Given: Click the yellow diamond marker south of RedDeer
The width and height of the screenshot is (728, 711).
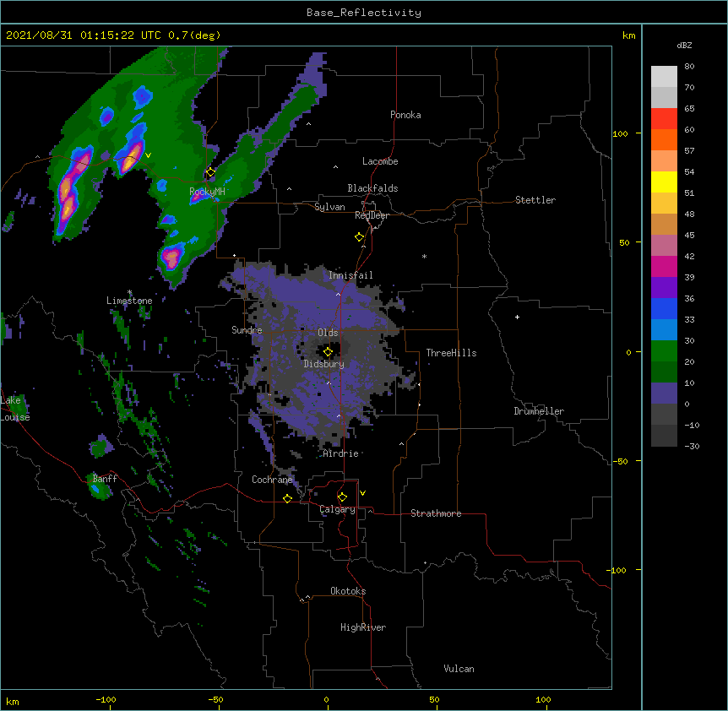Looking at the screenshot, I should pyautogui.click(x=359, y=237).
